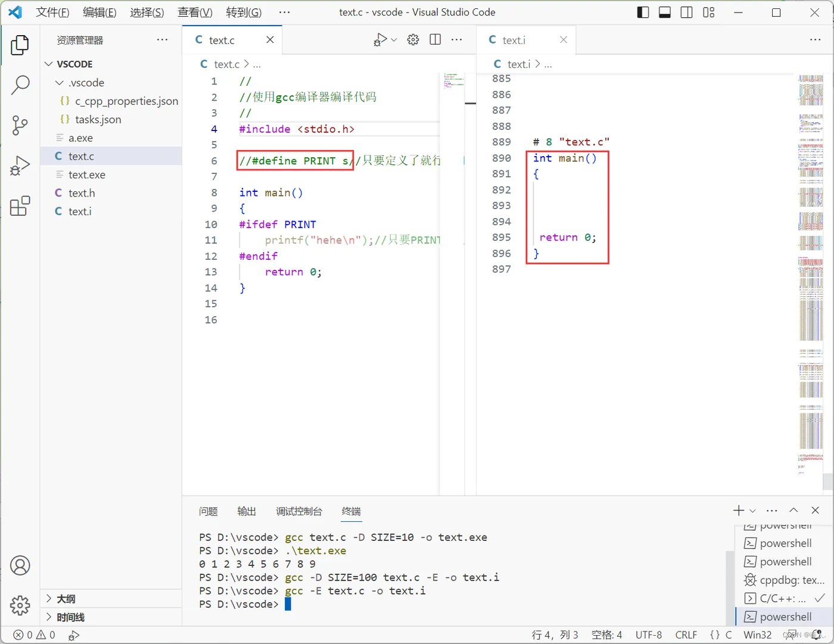Toggle the primary side bar layout button

[643, 13]
